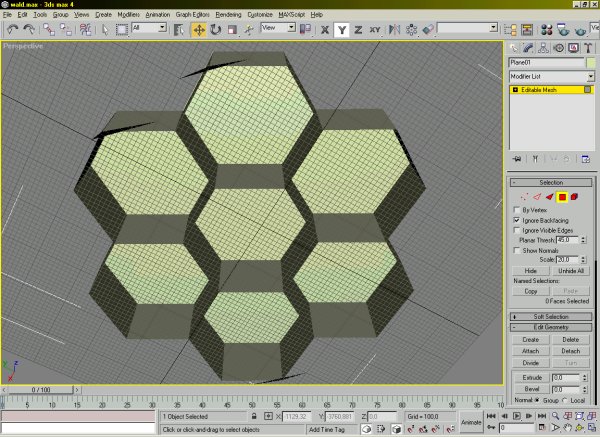
Task: Switch to Polygon sub-object selection
Action: coord(563,196)
